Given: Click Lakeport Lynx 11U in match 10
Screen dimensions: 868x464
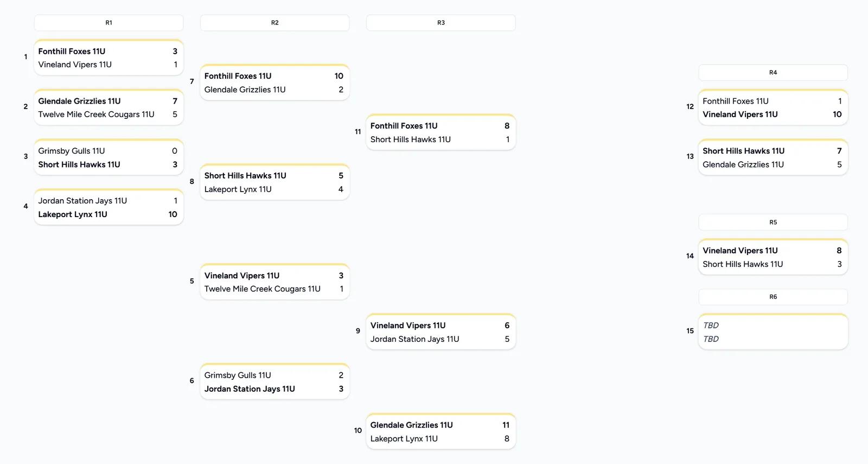Looking at the screenshot, I should [x=404, y=439].
